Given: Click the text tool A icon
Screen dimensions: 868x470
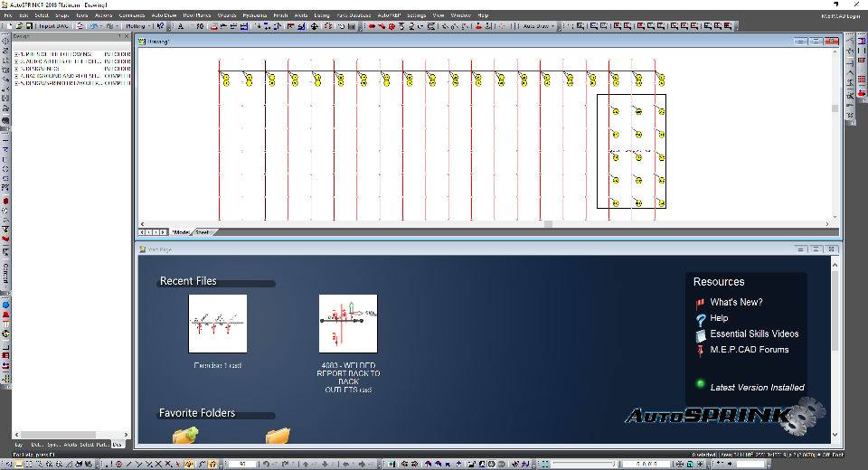Looking at the screenshot, I should click(x=181, y=26).
